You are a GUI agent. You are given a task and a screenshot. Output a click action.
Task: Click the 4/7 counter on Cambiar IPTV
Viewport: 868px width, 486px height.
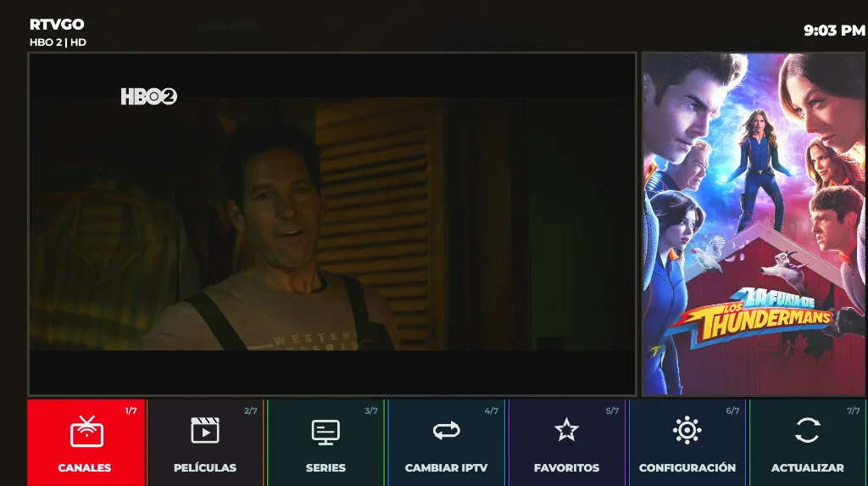click(492, 411)
